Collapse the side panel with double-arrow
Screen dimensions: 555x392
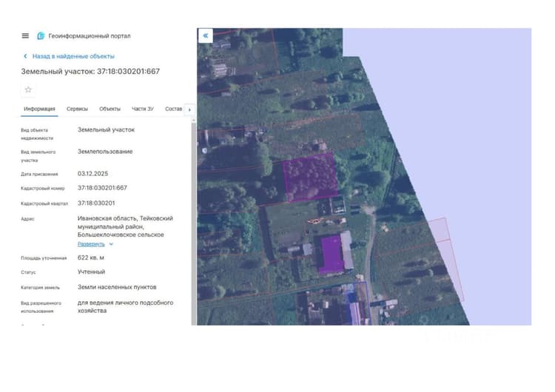[206, 36]
